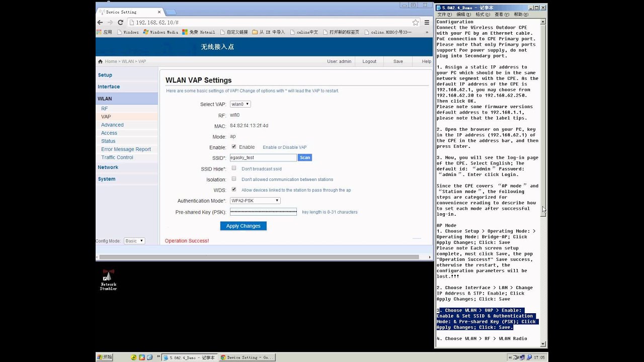The height and width of the screenshot is (362, 644).
Task: Reload the page with the refresh icon
Action: coord(120,23)
